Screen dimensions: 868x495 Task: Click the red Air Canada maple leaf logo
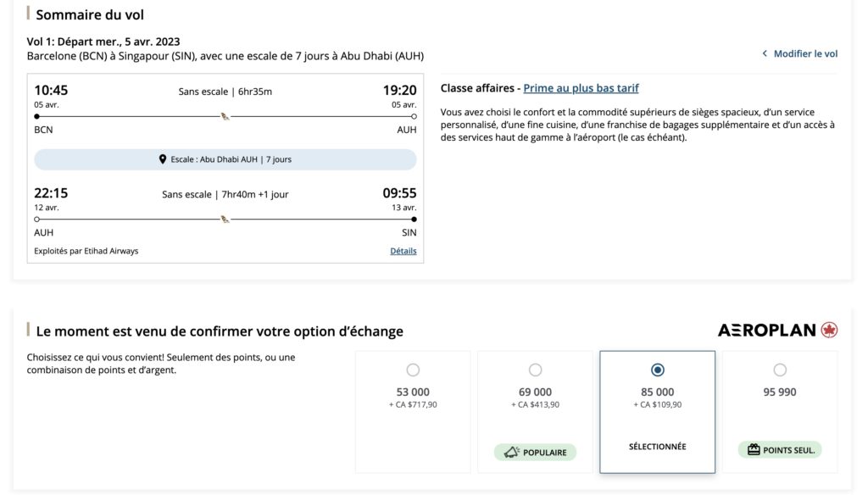pyautogui.click(x=828, y=330)
